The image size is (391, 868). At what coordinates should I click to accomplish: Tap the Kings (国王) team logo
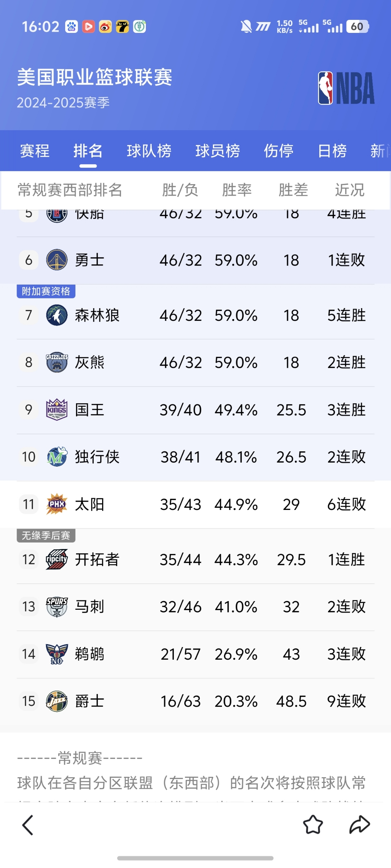[x=56, y=410]
